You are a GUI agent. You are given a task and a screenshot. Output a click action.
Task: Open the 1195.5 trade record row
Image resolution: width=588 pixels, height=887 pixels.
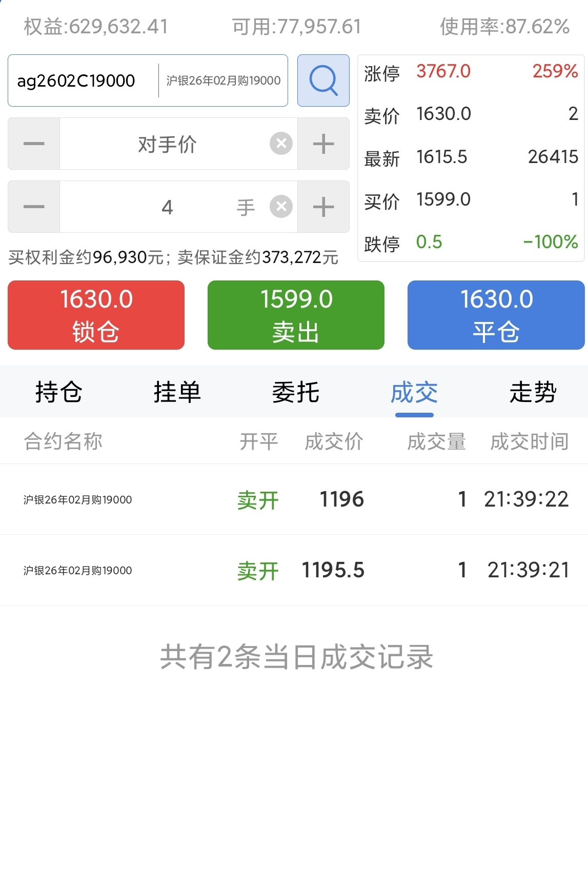(x=294, y=570)
